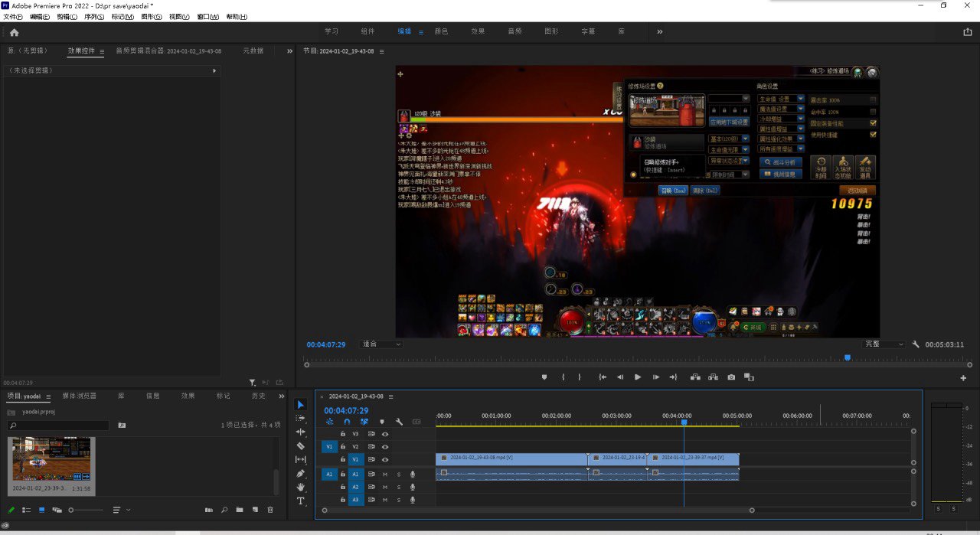The width and height of the screenshot is (980, 535).
Task: Add marker in timeline panel
Action: (x=382, y=422)
